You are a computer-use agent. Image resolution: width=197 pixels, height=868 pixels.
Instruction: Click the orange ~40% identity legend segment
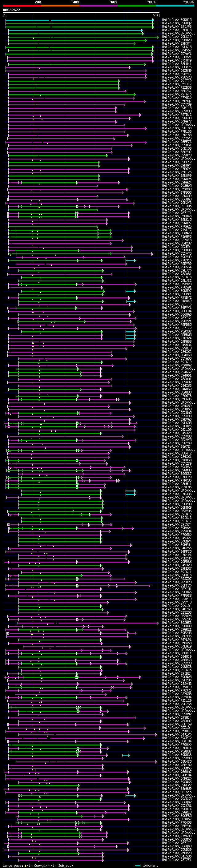60,6
